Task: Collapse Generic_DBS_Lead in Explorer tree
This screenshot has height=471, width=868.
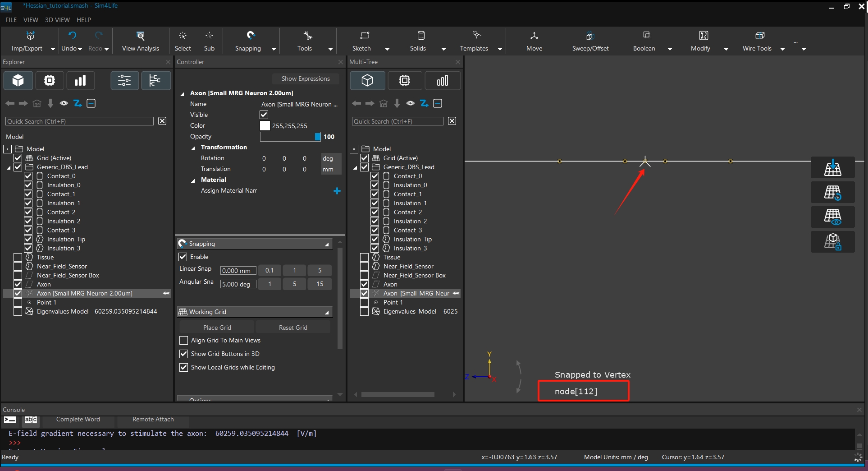Action: tap(9, 167)
